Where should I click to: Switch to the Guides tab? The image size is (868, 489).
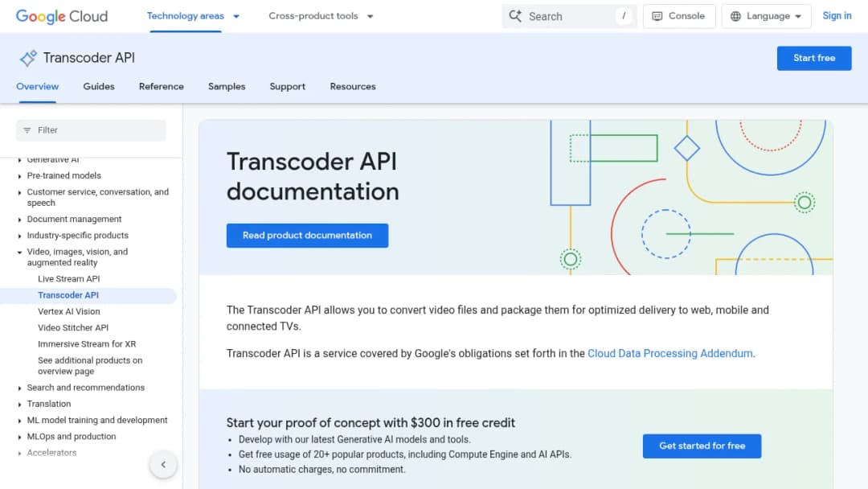click(99, 86)
